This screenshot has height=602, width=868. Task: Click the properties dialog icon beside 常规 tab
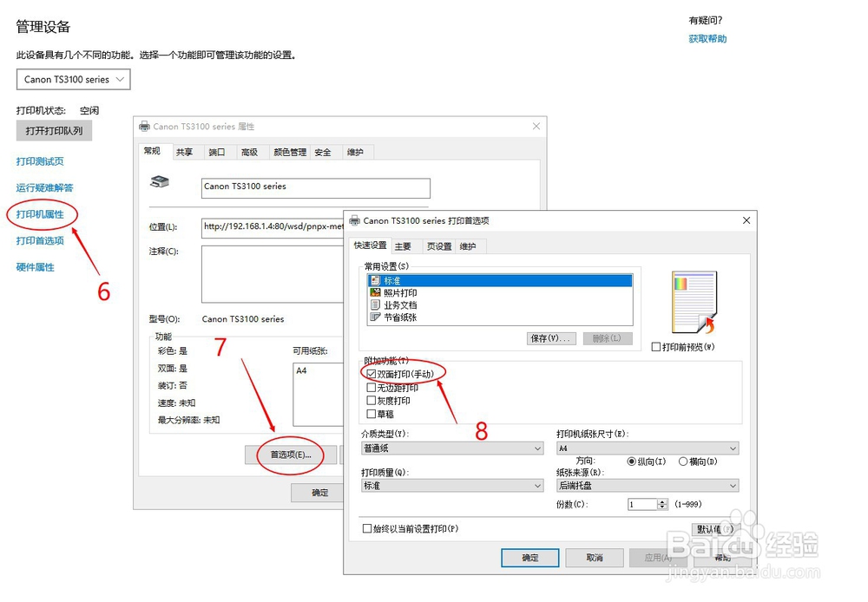coord(144,126)
